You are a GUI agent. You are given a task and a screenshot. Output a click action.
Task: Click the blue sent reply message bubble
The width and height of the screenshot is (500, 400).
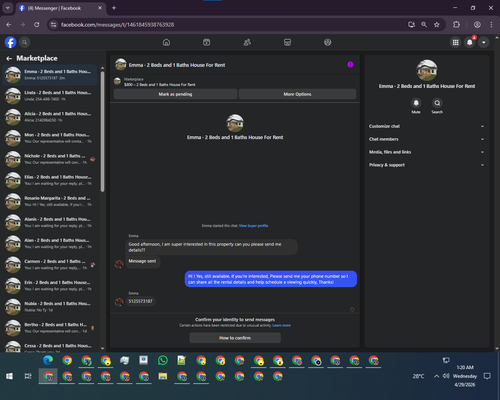(271, 279)
